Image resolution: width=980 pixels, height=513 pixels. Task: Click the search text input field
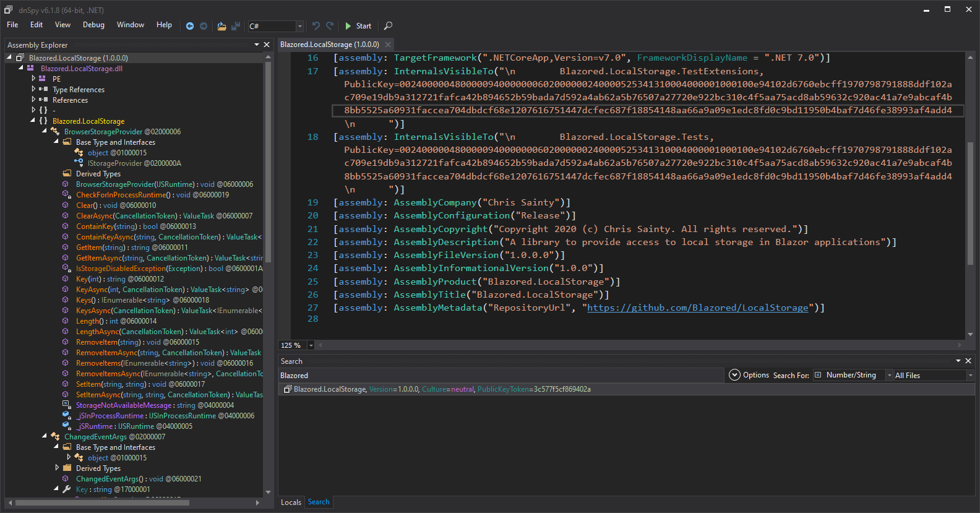(x=501, y=375)
